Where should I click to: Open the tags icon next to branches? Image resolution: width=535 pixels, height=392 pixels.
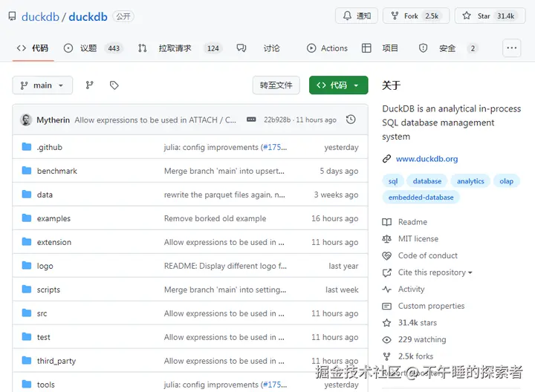[x=114, y=85]
